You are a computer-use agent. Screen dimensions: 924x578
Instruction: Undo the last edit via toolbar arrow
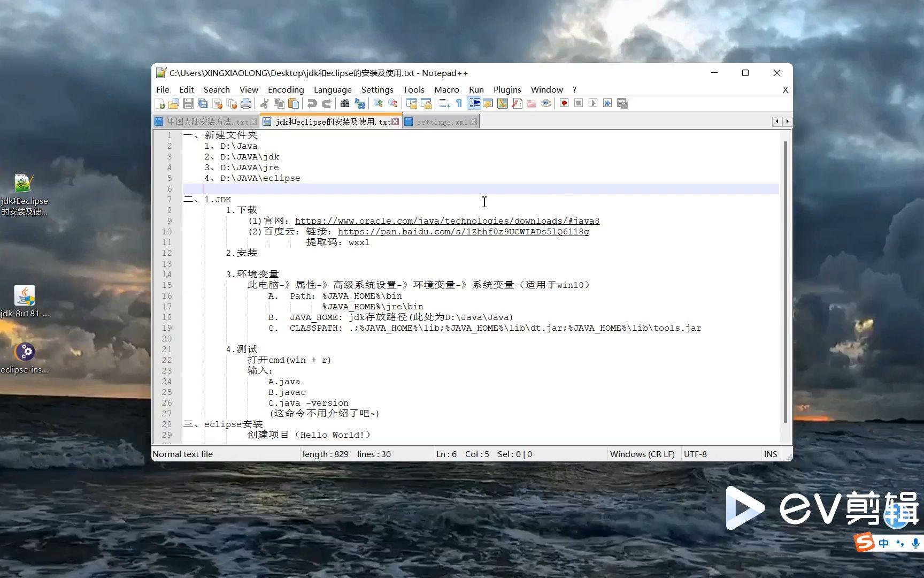tap(312, 103)
